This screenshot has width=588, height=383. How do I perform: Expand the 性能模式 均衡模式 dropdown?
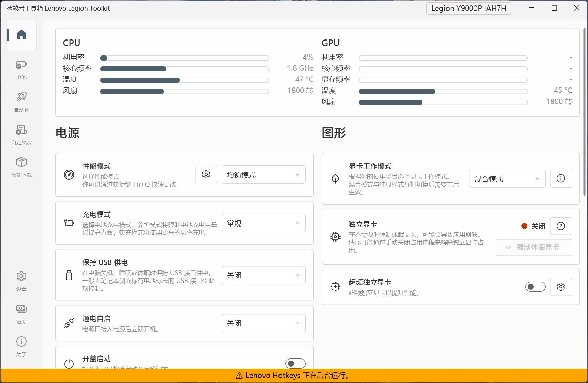click(x=263, y=175)
